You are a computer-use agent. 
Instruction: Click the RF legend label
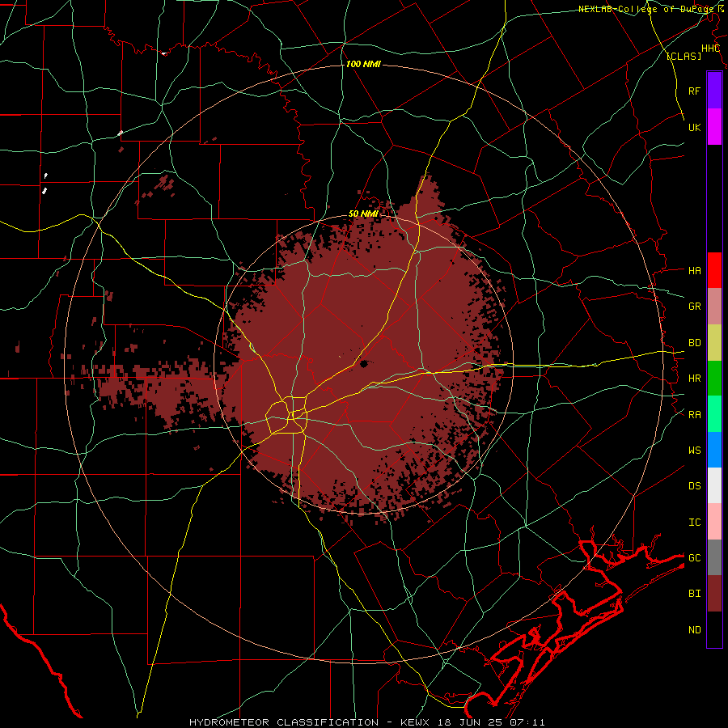[x=694, y=91]
